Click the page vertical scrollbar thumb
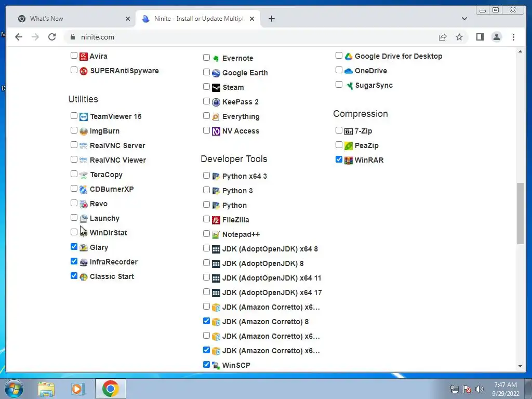 520,213
